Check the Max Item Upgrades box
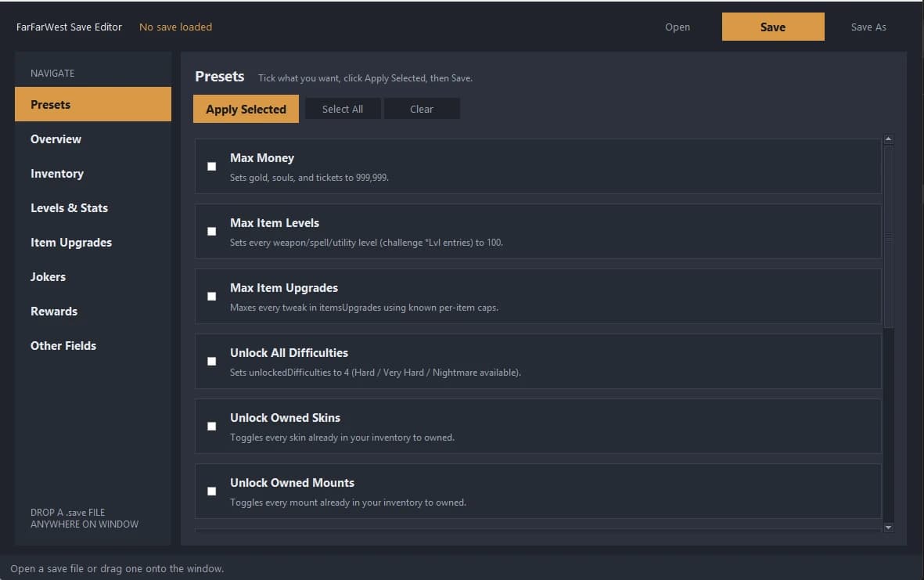This screenshot has width=924, height=580. pos(211,296)
